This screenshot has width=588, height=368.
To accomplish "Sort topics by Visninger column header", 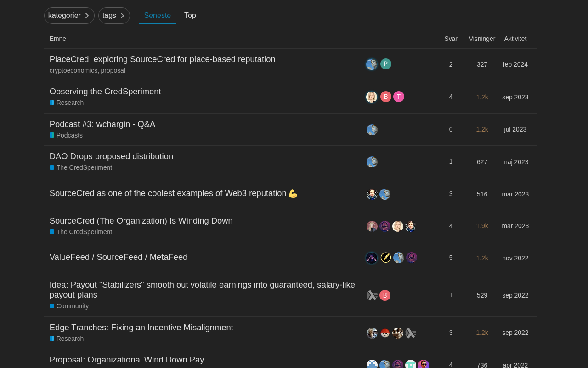I will tap(482, 39).
